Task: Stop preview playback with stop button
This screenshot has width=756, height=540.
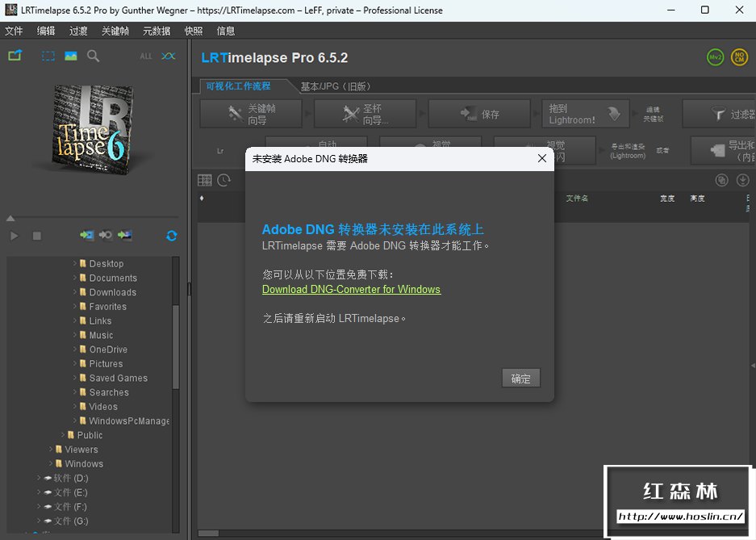Action: pyautogui.click(x=36, y=236)
